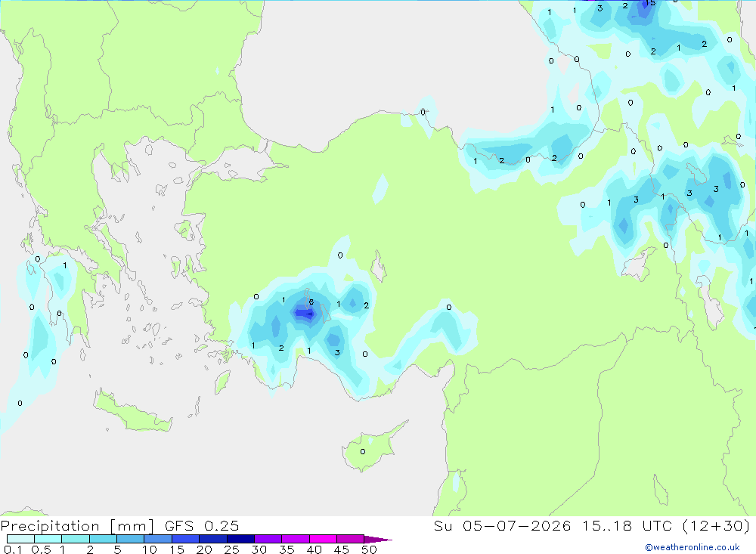This screenshot has height=554, width=756.
Task: Click legend tick label '30'
Action: click(x=259, y=549)
